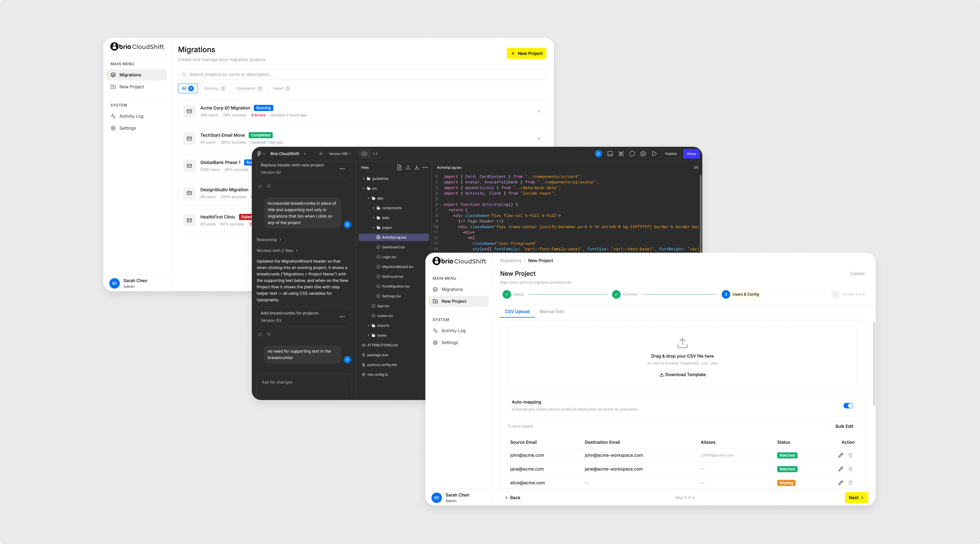Screen dimensions: 980x544
Task: Switch to the Manual Add tab
Action: coord(551,311)
